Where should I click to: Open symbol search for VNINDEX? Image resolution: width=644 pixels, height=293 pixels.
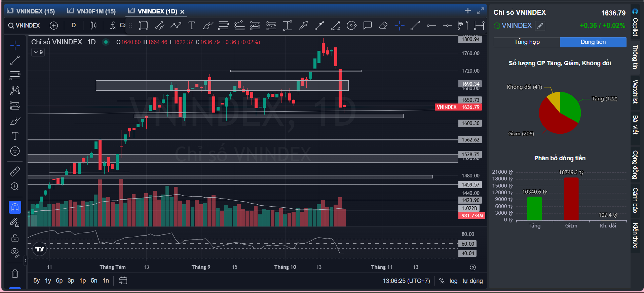pyautogui.click(x=24, y=26)
